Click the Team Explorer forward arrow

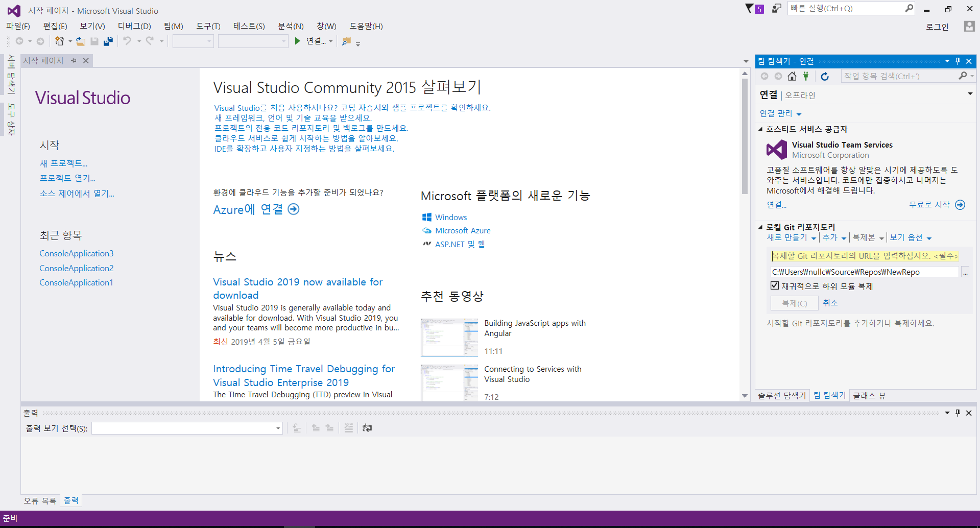coord(778,76)
